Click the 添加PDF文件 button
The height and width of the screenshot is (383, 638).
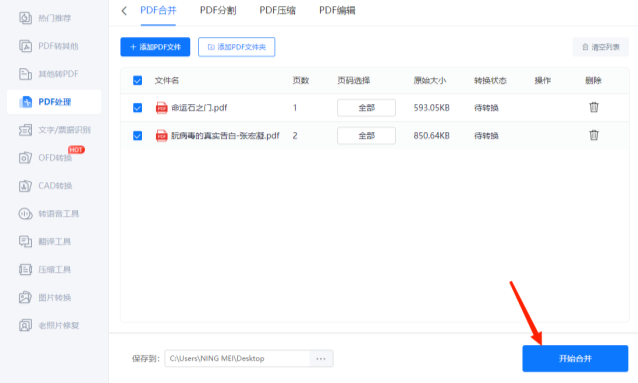click(155, 47)
